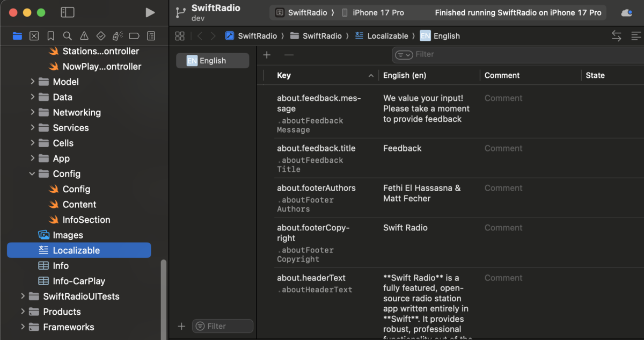644x340 pixels.
Task: Open the Breakpoint navigator tag icon
Action: click(x=134, y=36)
